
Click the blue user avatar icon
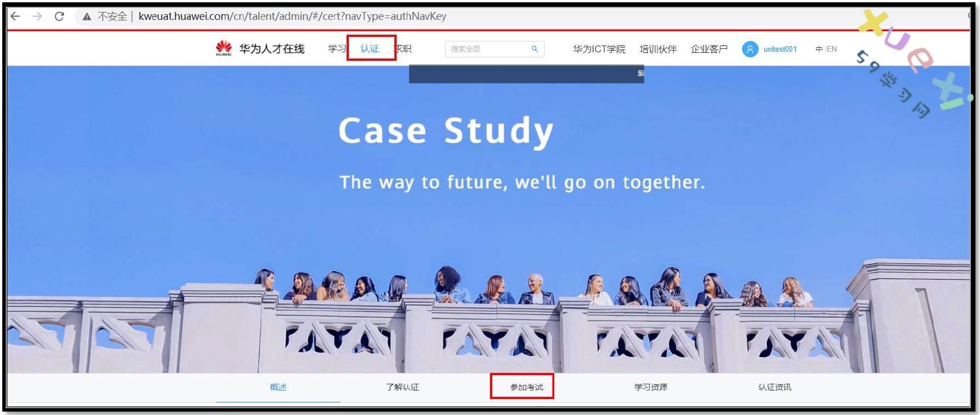[750, 49]
